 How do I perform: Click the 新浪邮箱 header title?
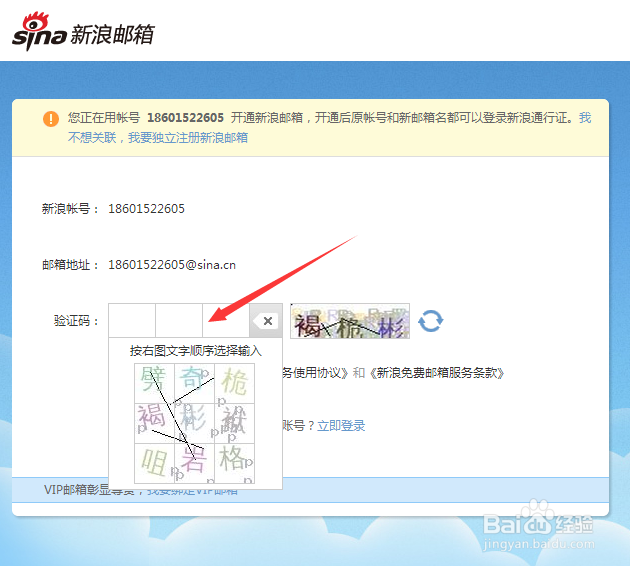point(112,34)
